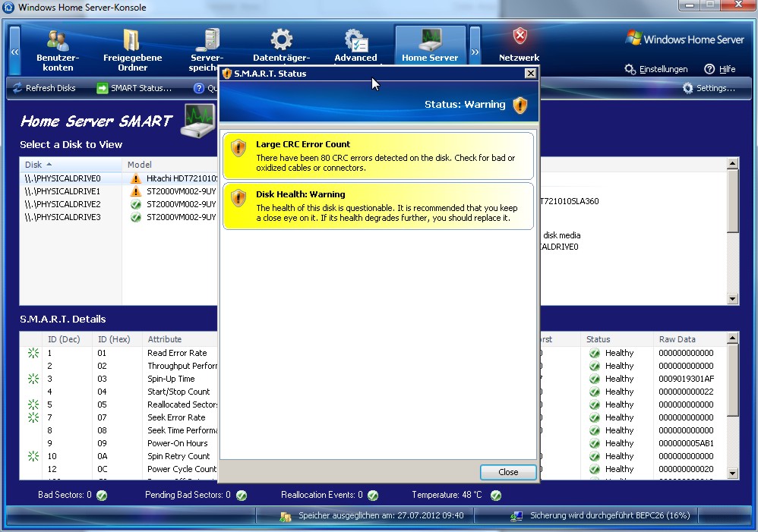Click the check icon beside Temperature: 48 °C
This screenshot has width=758, height=532.
(496, 496)
